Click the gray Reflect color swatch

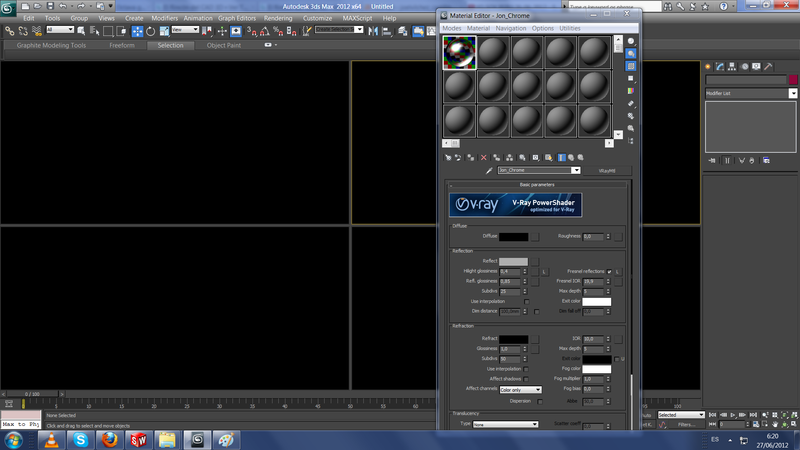tap(513, 262)
